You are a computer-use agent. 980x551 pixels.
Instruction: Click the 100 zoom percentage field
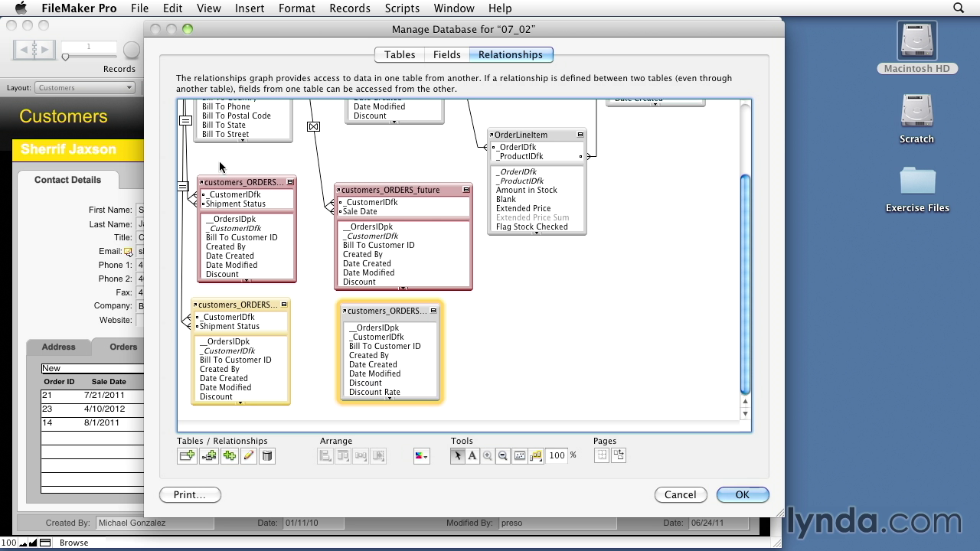[x=557, y=455]
